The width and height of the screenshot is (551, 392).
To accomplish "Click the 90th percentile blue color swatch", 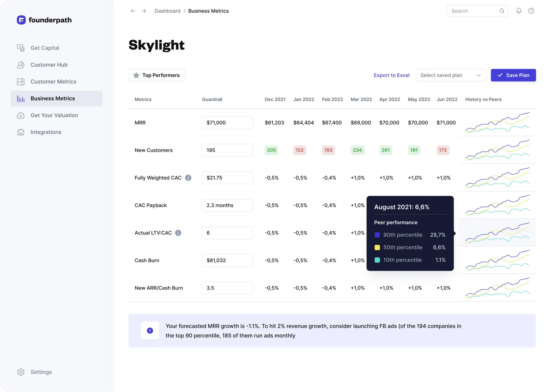I will coord(377,235).
